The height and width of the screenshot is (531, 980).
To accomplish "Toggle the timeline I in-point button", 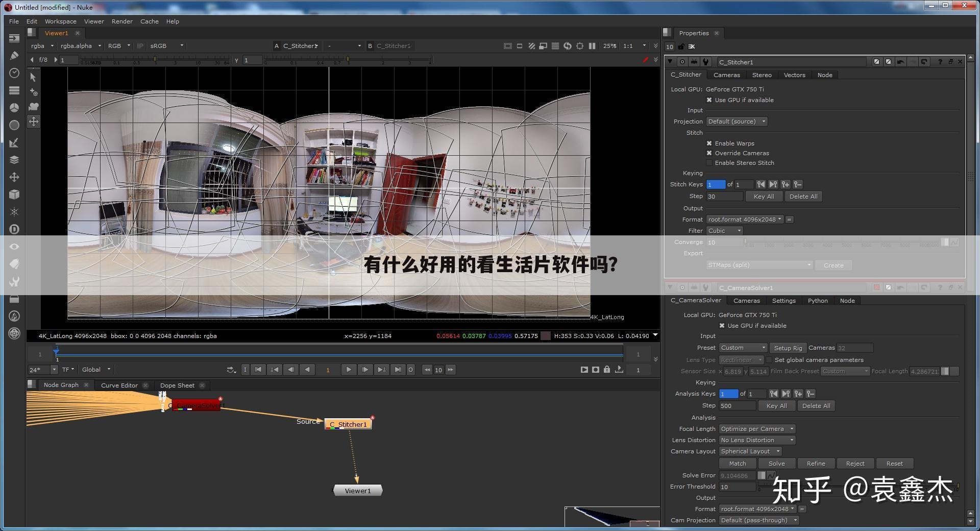I will (x=245, y=370).
